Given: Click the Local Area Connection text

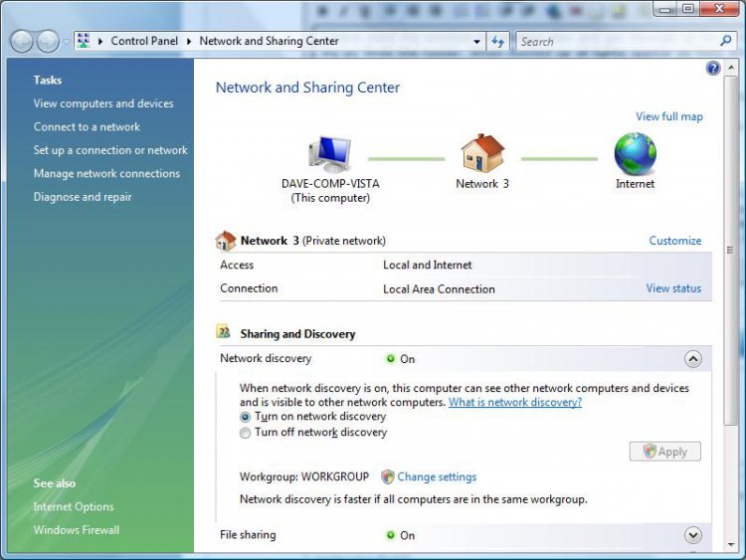Looking at the screenshot, I should coord(439,288).
